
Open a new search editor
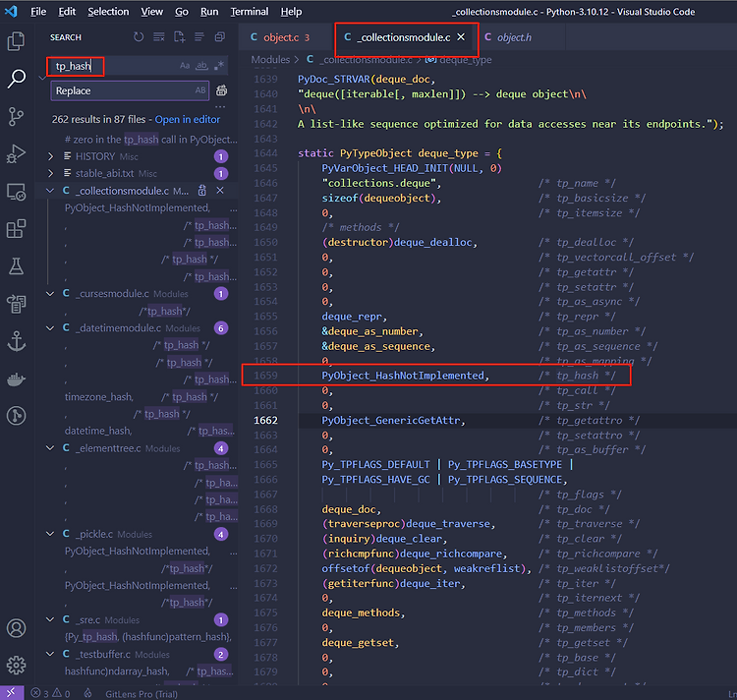click(179, 36)
